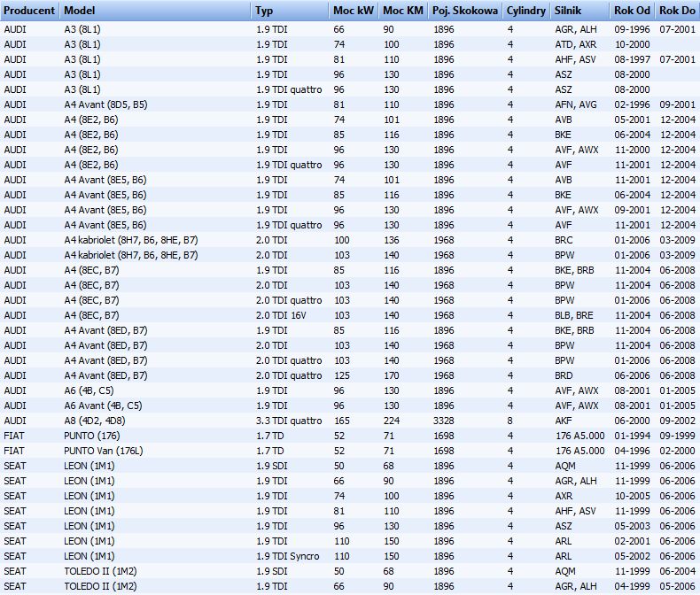The width and height of the screenshot is (700, 595).
Task: Click the 09-2001 end date cell
Action: pyautogui.click(x=678, y=104)
